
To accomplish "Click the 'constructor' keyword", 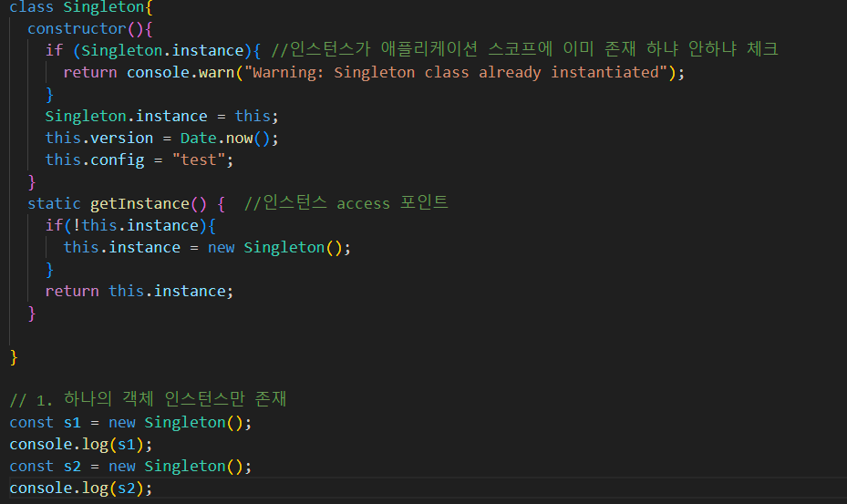I will (x=77, y=28).
